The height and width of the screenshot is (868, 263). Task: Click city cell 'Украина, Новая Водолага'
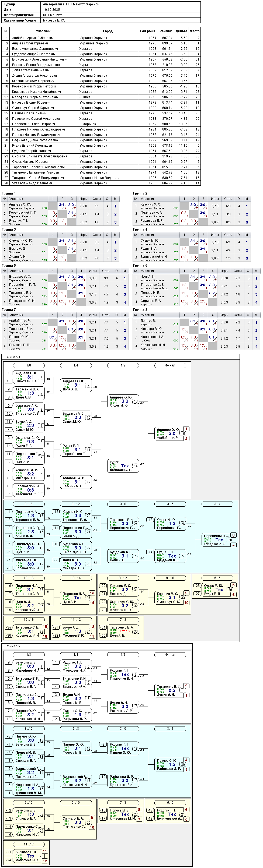(99, 178)
